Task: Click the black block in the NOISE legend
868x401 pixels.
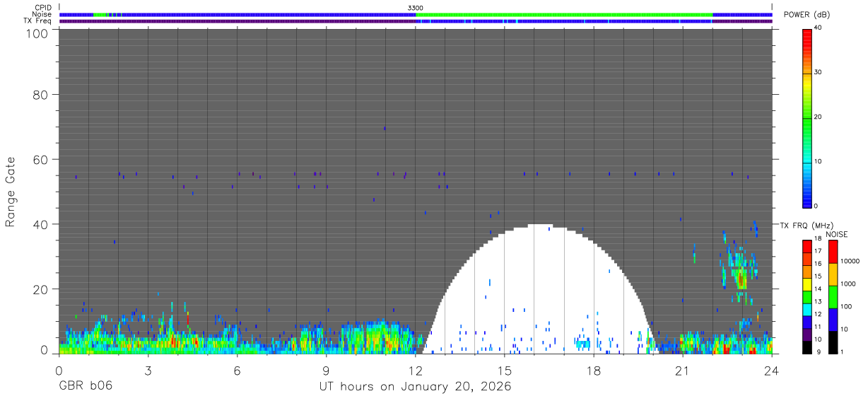Action: 833,342
